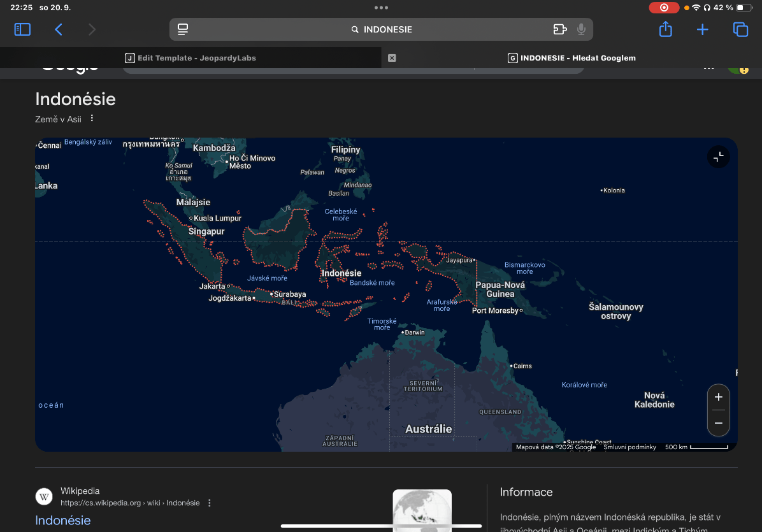Click the Jávské moře label

[x=267, y=278]
